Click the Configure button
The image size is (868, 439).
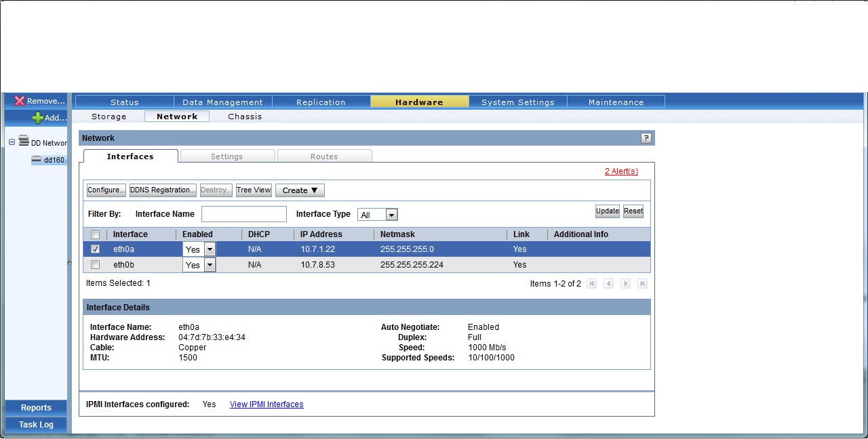click(x=106, y=190)
